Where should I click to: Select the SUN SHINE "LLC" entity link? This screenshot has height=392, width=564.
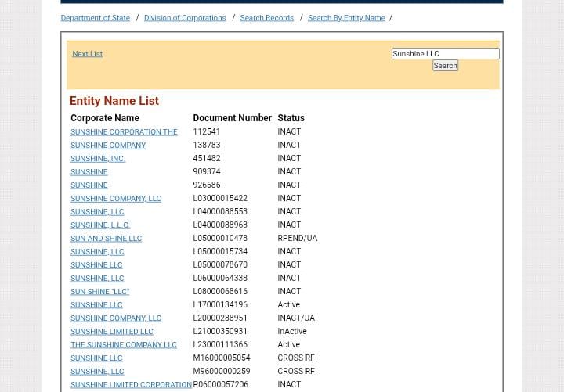[99, 292]
